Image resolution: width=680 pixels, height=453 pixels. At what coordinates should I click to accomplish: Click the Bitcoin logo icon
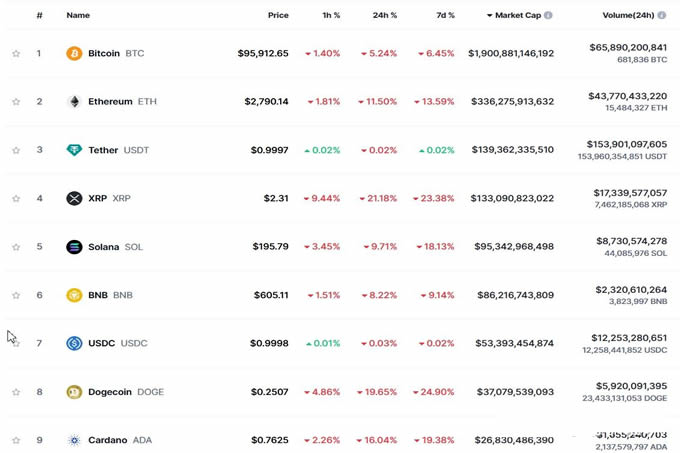click(74, 53)
